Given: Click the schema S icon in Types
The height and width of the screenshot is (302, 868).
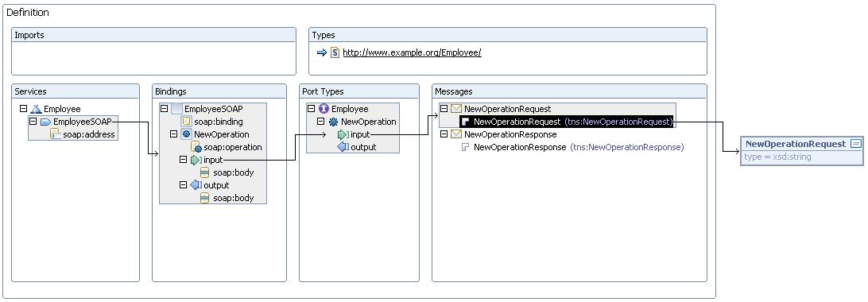Looking at the screenshot, I should (335, 52).
